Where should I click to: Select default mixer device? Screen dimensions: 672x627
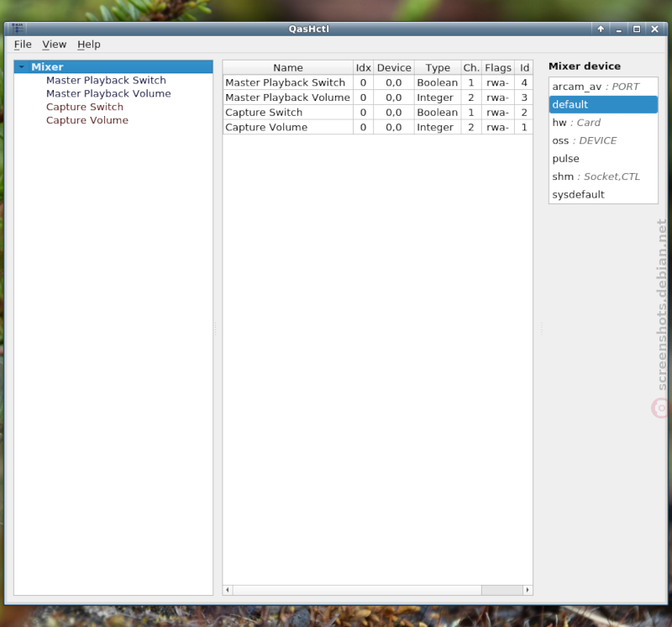click(x=603, y=105)
